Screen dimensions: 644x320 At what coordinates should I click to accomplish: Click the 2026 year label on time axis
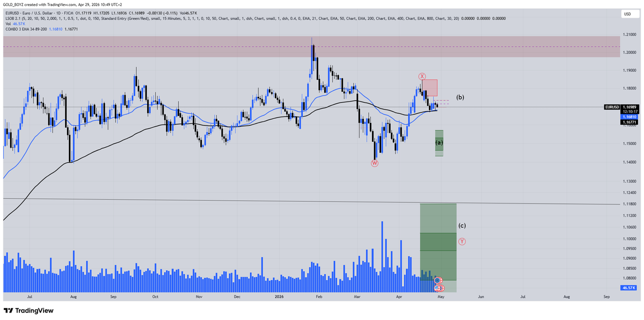pos(279,296)
